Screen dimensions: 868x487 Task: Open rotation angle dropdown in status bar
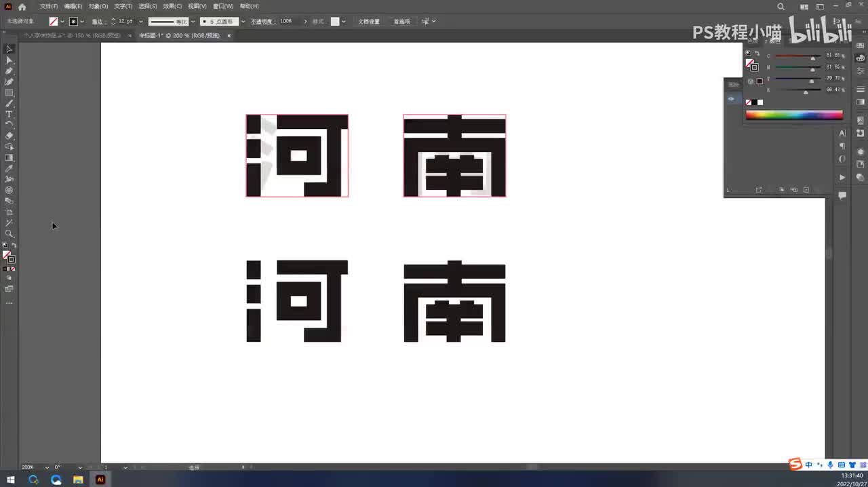pos(80,467)
